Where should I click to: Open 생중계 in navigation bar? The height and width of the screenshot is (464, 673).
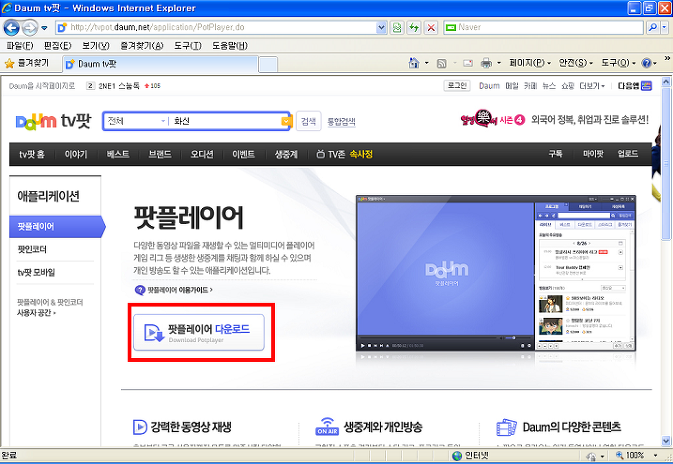click(286, 154)
